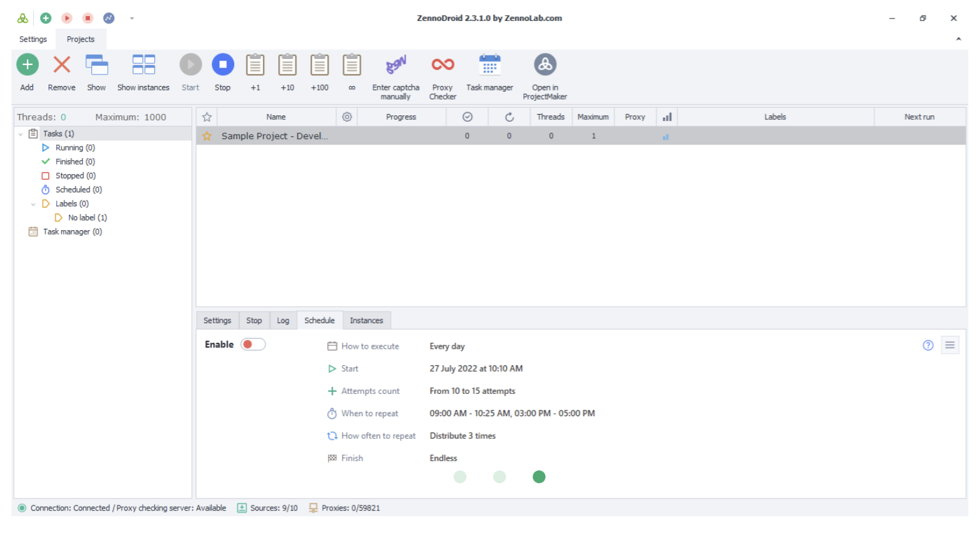Click the favorites star column header
This screenshot has width=980, height=538.
[207, 117]
